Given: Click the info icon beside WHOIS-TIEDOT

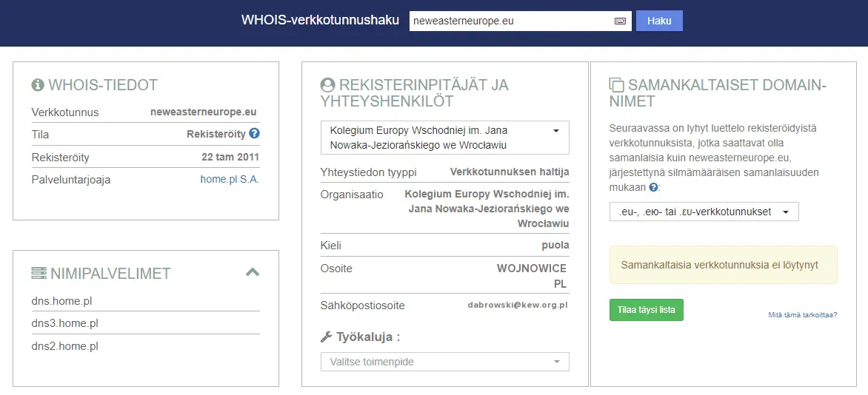Looking at the screenshot, I should 38,84.
